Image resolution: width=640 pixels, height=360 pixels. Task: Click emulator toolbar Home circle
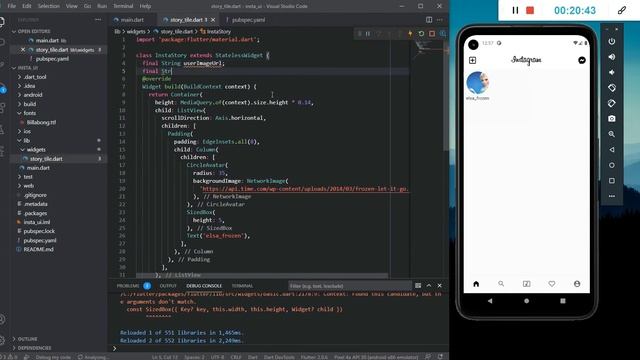611,165
